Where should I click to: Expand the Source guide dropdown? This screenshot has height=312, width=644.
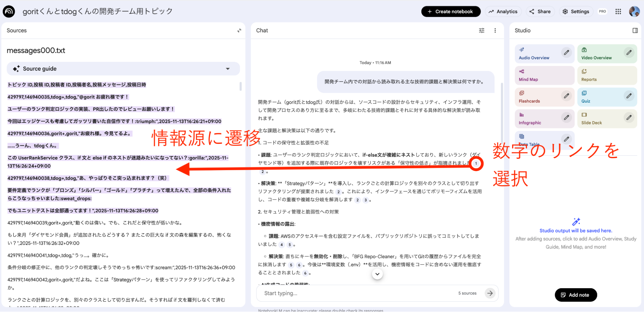(228, 69)
